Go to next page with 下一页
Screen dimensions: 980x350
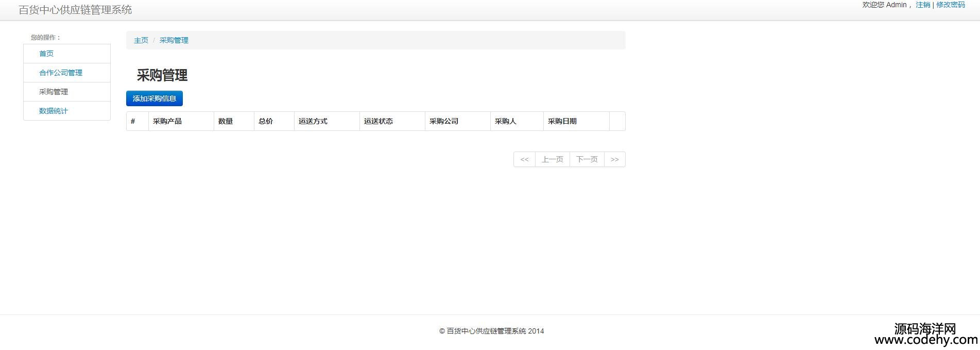coord(587,159)
